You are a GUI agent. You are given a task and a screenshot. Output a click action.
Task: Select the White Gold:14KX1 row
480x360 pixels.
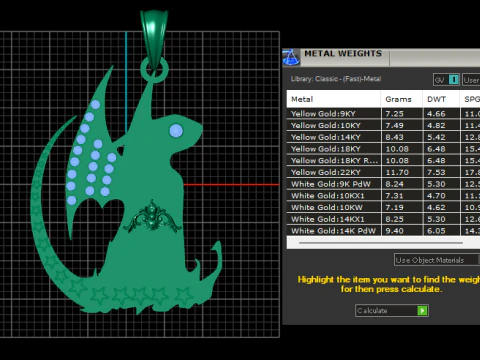pos(383,219)
